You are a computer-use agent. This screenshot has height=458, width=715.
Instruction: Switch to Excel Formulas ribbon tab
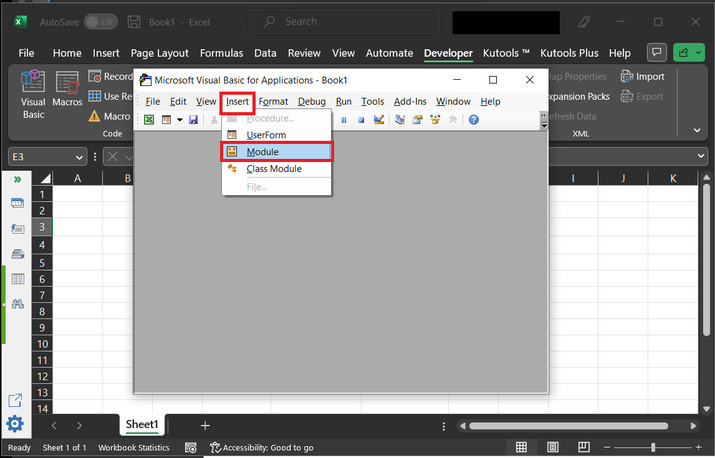[x=221, y=53]
